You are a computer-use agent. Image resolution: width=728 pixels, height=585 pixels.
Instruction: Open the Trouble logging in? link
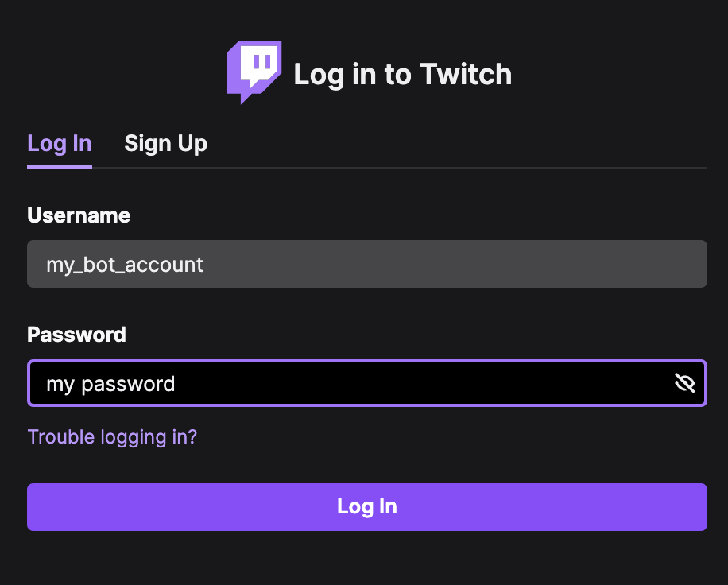pos(112,437)
